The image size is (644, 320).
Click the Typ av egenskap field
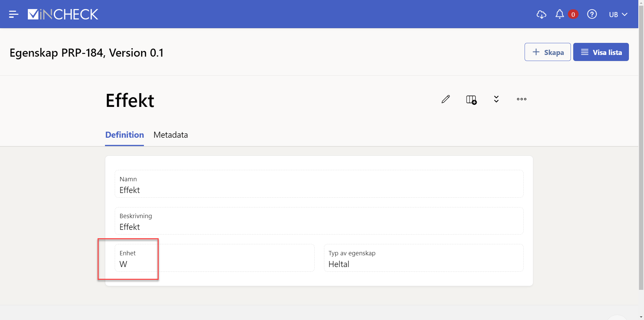pyautogui.click(x=423, y=258)
